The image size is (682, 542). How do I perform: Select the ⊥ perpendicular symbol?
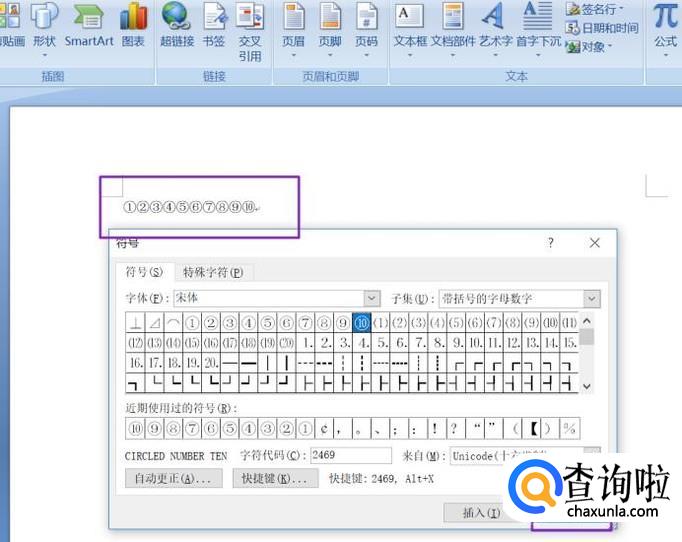(x=136, y=323)
